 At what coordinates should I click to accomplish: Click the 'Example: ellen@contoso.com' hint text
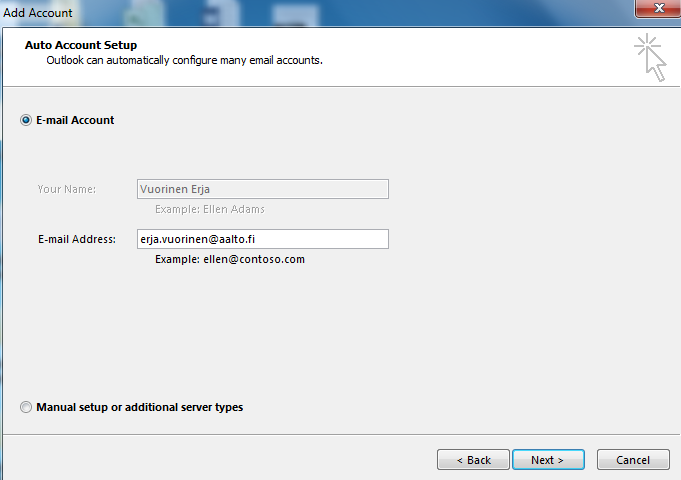[229, 259]
